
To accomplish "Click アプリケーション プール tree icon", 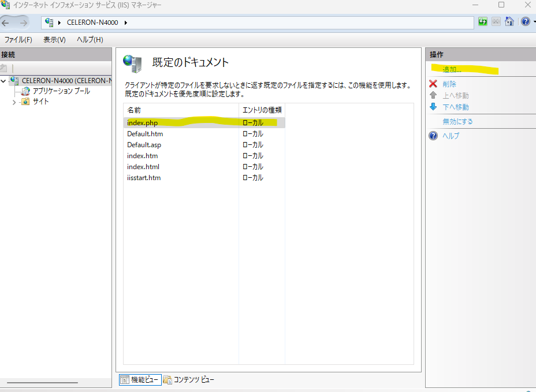I will [x=25, y=91].
